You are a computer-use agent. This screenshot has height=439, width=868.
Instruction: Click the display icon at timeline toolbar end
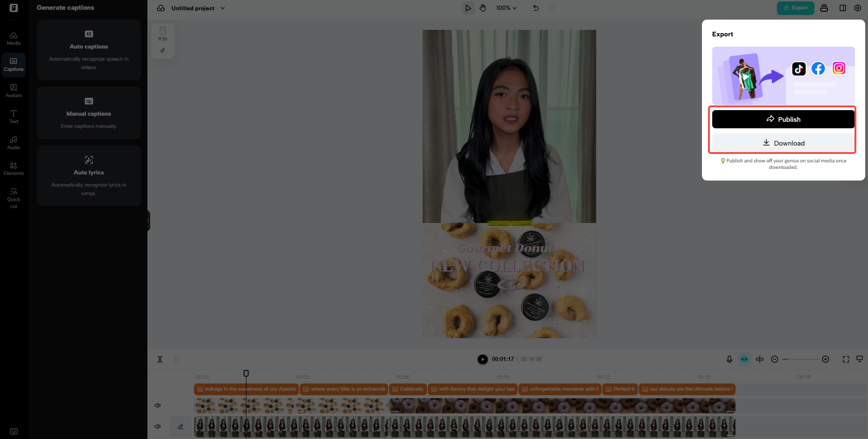860,359
